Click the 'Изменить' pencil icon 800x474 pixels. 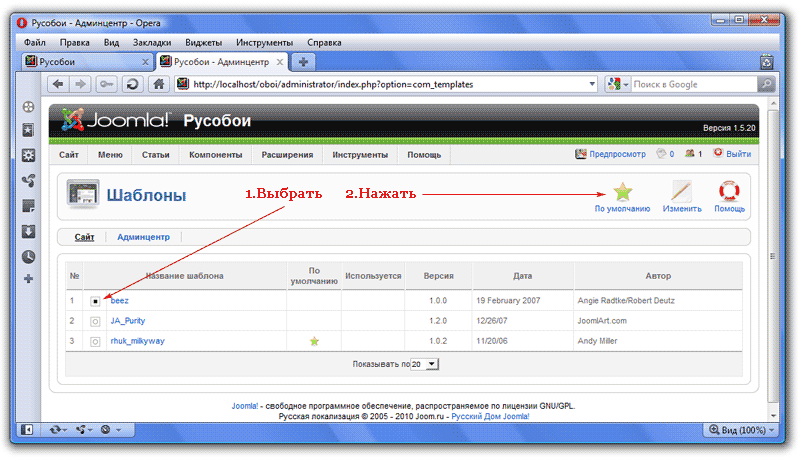pos(681,191)
